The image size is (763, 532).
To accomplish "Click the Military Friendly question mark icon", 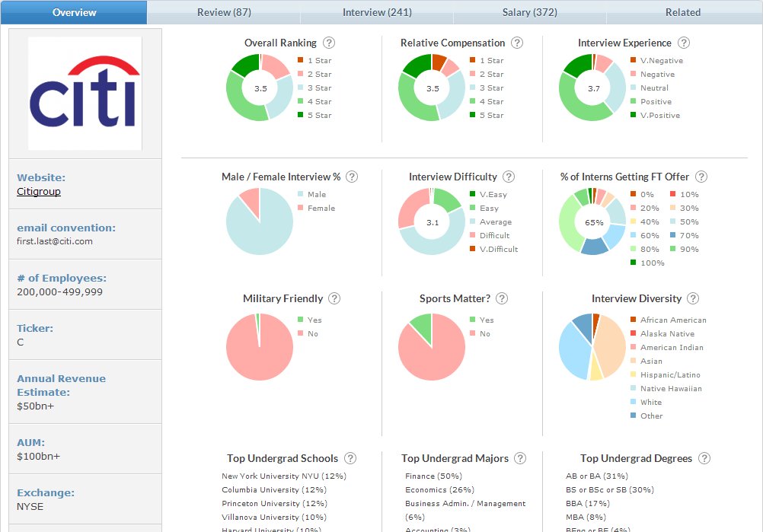I will point(334,299).
